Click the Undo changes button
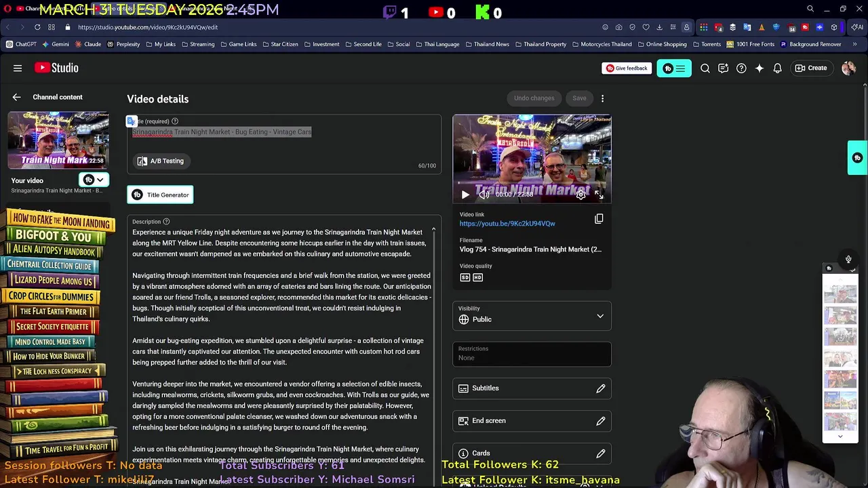Image resolution: width=868 pixels, height=488 pixels. click(534, 98)
